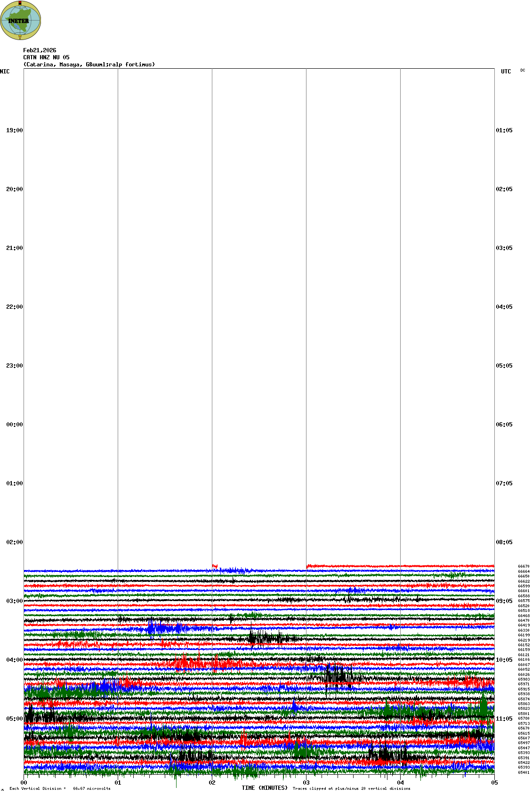Click the small DC label at top right
This screenshot has height=795, width=532.
[x=523, y=71]
